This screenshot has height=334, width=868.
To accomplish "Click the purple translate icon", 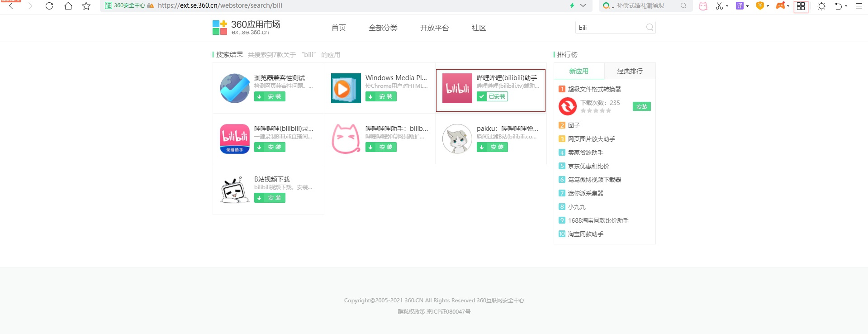I will [740, 6].
